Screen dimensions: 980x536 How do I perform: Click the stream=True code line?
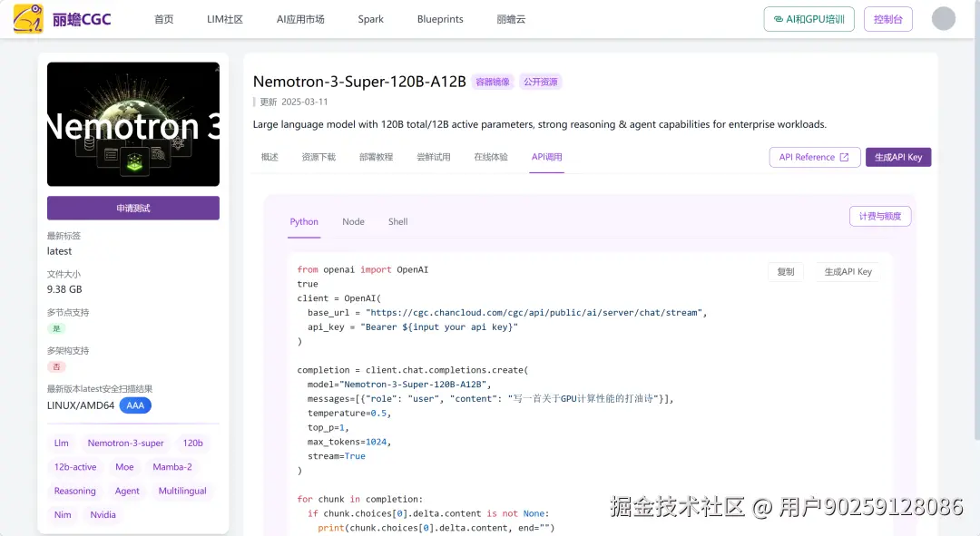point(337,456)
